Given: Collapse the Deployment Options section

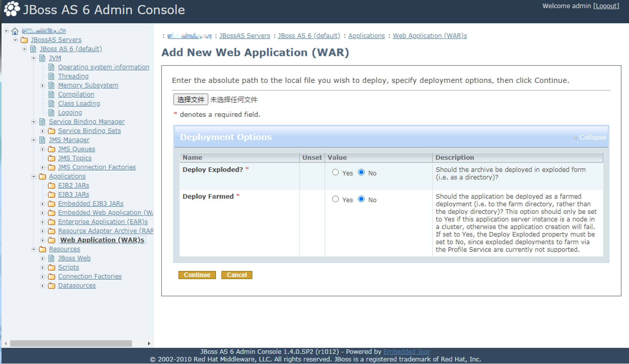Looking at the screenshot, I should click(590, 137).
